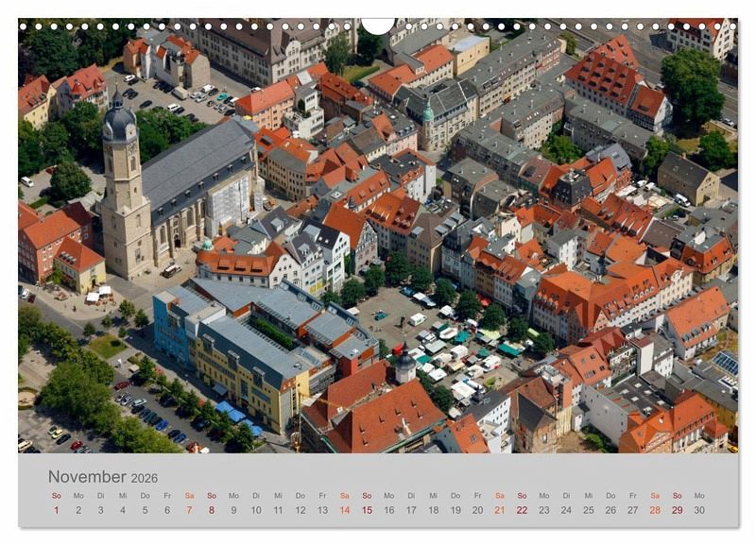The height and width of the screenshot is (545, 756).
Task: Choose Sunday the 29th
Action: tap(678, 510)
